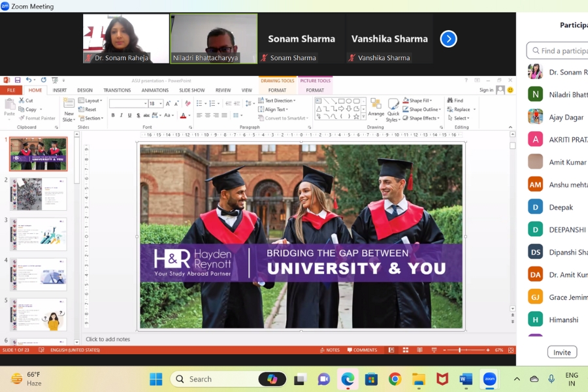Click the Save icon in quick access toolbar
This screenshot has width=588, height=392.
point(18,80)
